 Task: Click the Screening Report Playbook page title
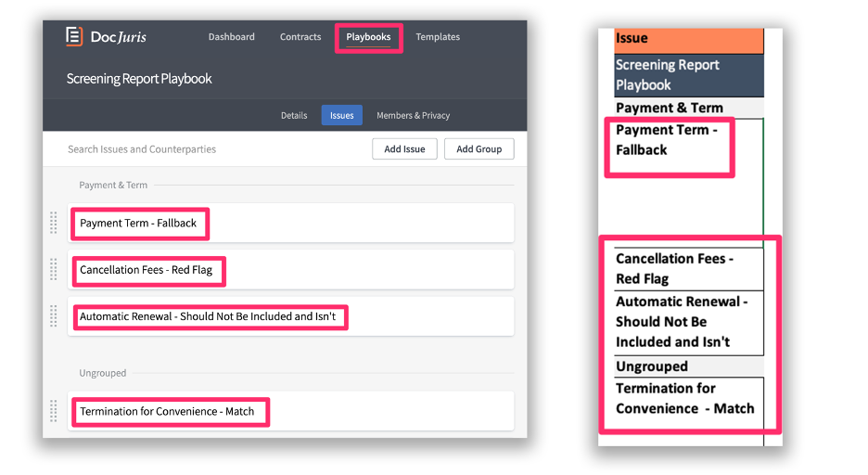click(139, 79)
